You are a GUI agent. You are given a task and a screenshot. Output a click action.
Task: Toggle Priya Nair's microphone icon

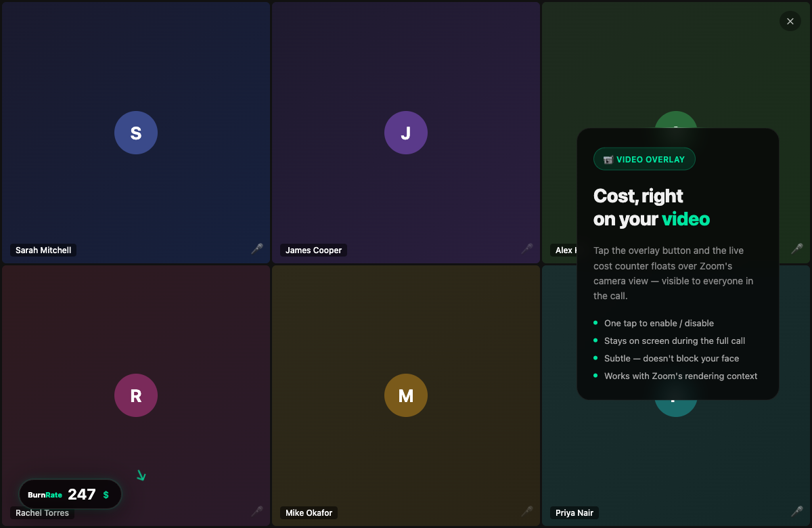(796, 511)
